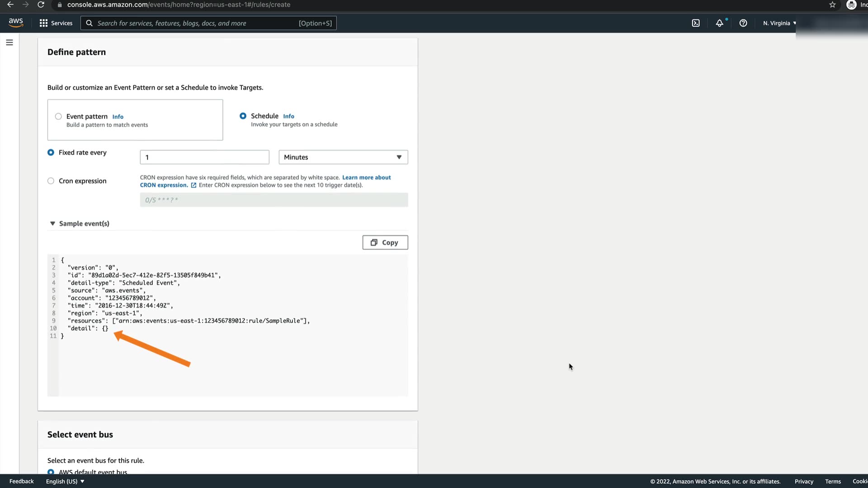Open the hamburger side navigation
This screenshot has height=488, width=868.
9,42
